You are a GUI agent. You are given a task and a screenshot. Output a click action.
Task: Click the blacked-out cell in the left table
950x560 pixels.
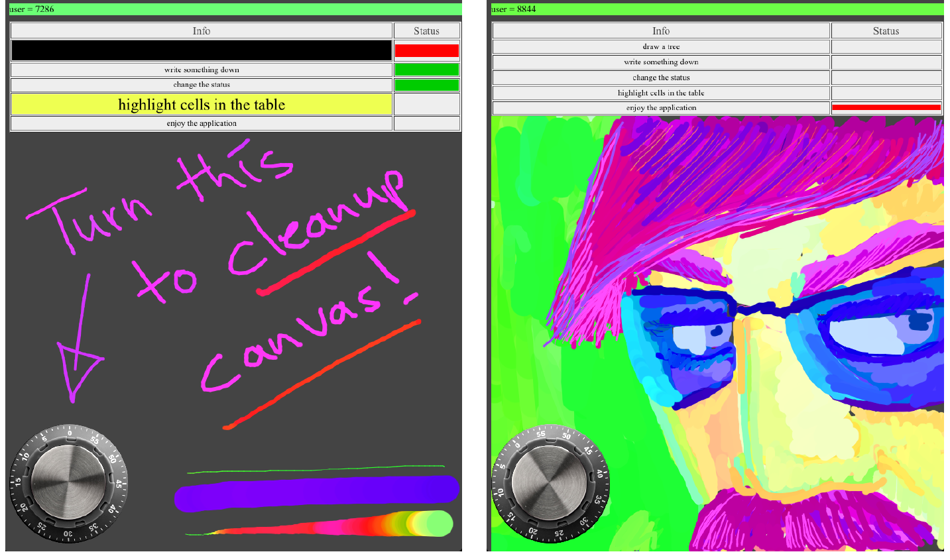tap(202, 50)
